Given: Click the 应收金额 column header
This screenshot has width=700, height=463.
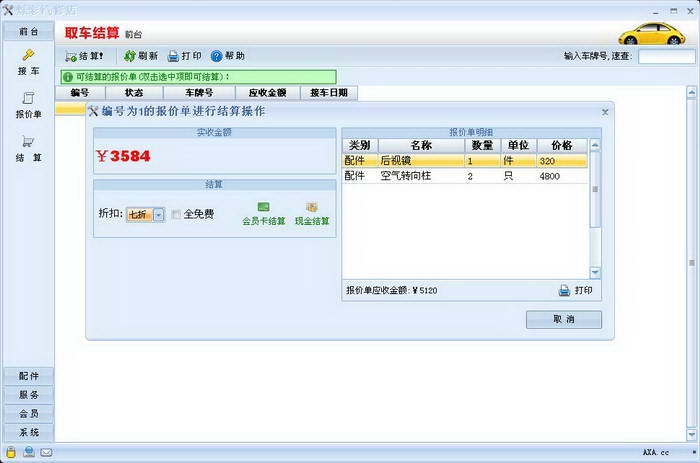Looking at the screenshot, I should [x=267, y=93].
